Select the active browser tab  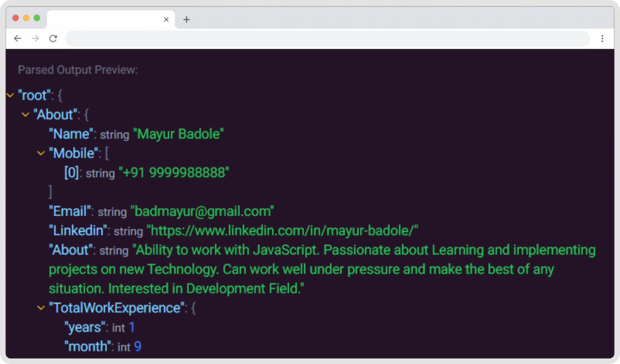[109, 19]
